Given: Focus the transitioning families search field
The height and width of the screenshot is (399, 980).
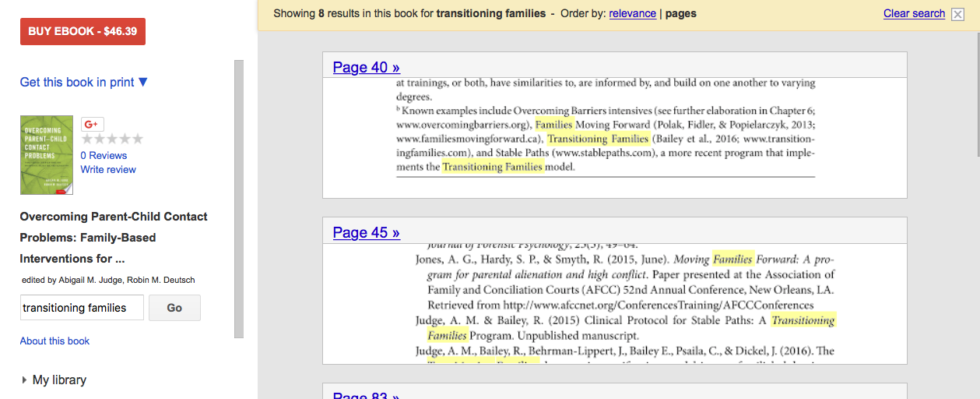Looking at the screenshot, I should point(82,308).
